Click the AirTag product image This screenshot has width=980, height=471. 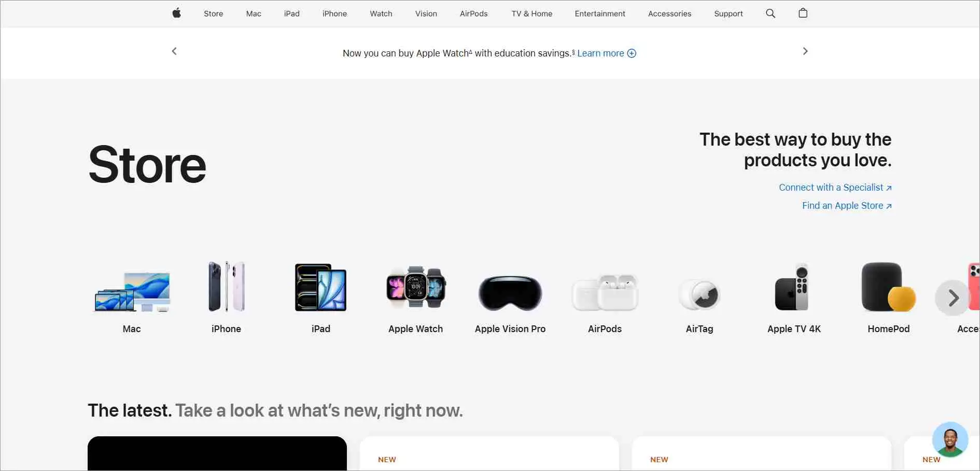[x=699, y=294]
